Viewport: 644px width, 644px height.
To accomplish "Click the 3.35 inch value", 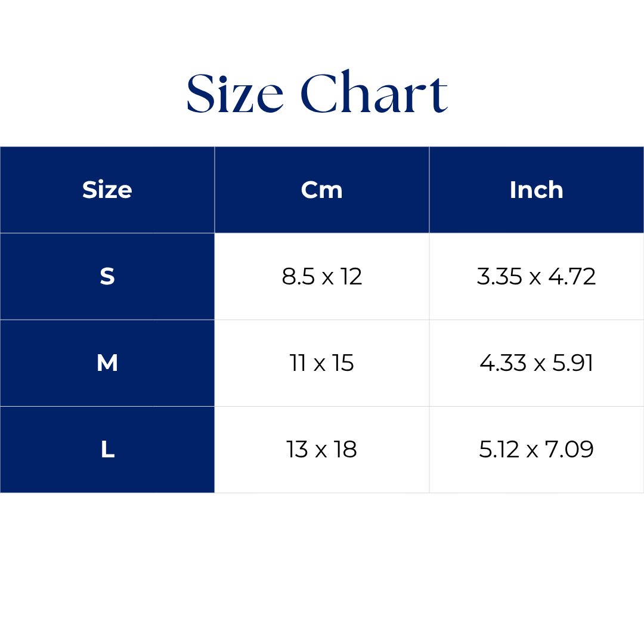I will click(x=500, y=277).
